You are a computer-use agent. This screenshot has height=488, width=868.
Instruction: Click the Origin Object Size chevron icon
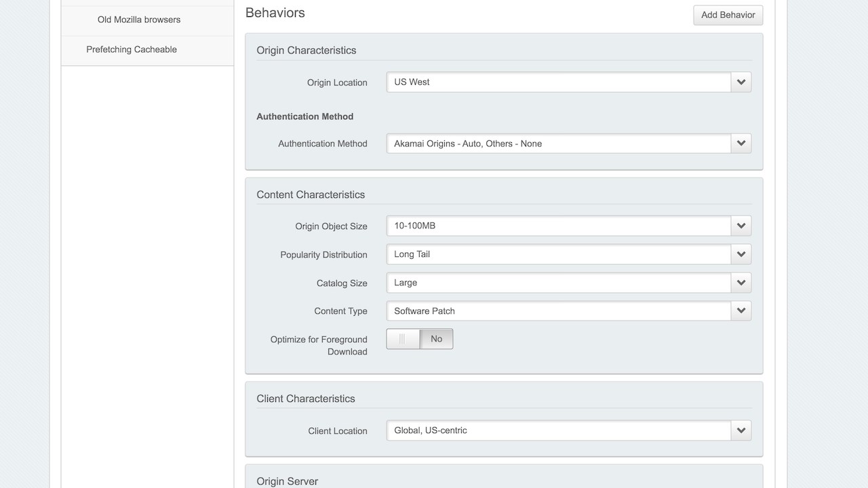pyautogui.click(x=741, y=226)
